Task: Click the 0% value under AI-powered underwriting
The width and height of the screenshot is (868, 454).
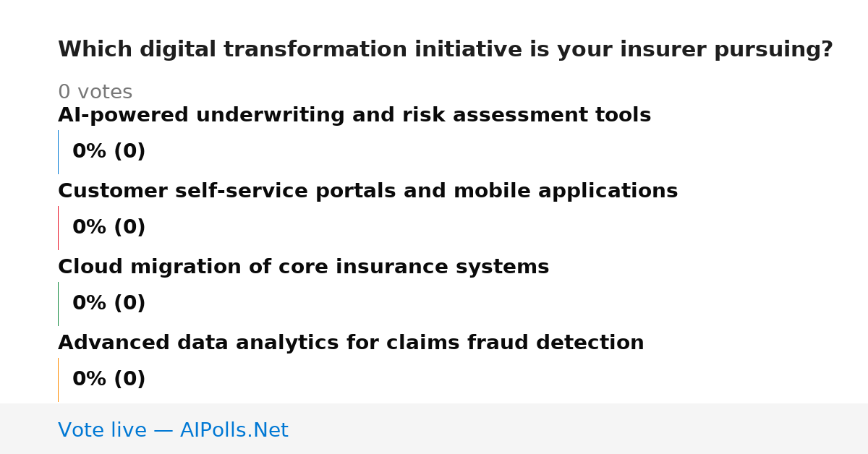Action: pyautogui.click(x=89, y=152)
